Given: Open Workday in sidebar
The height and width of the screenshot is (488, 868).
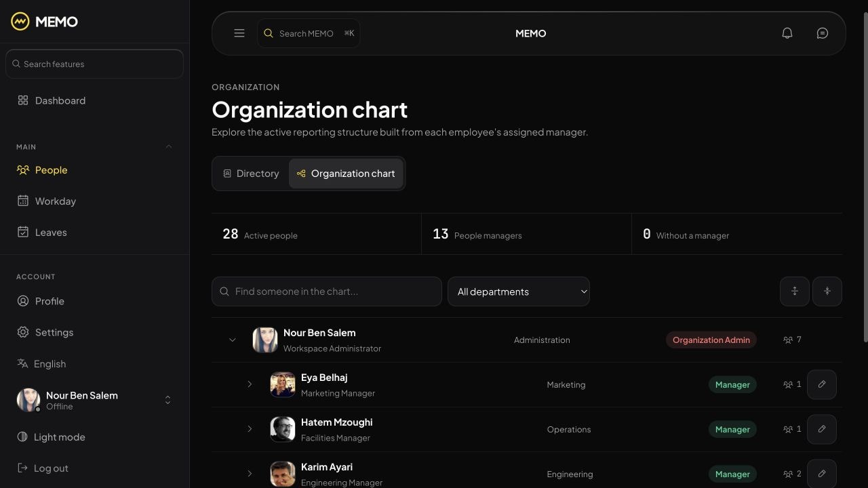Looking at the screenshot, I should tap(94, 201).
